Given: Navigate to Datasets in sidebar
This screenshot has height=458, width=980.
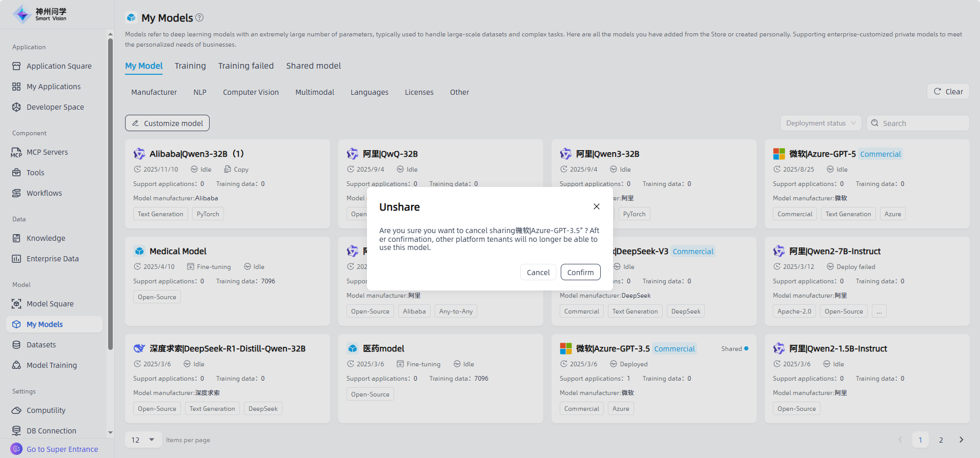Looking at the screenshot, I should (41, 345).
